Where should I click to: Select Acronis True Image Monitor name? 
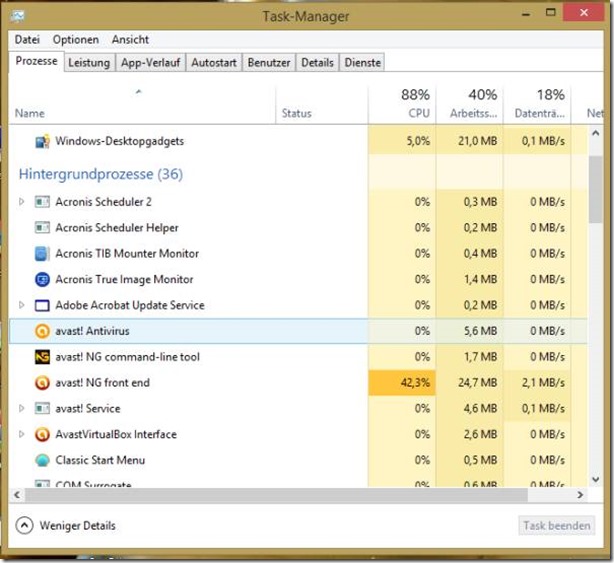pos(125,279)
